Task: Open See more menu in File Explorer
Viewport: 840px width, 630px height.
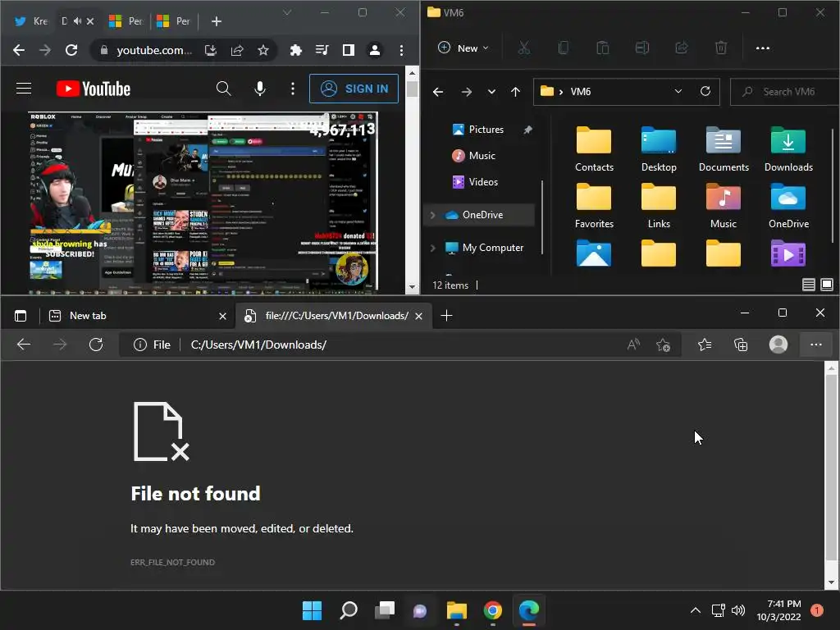Action: [x=762, y=48]
